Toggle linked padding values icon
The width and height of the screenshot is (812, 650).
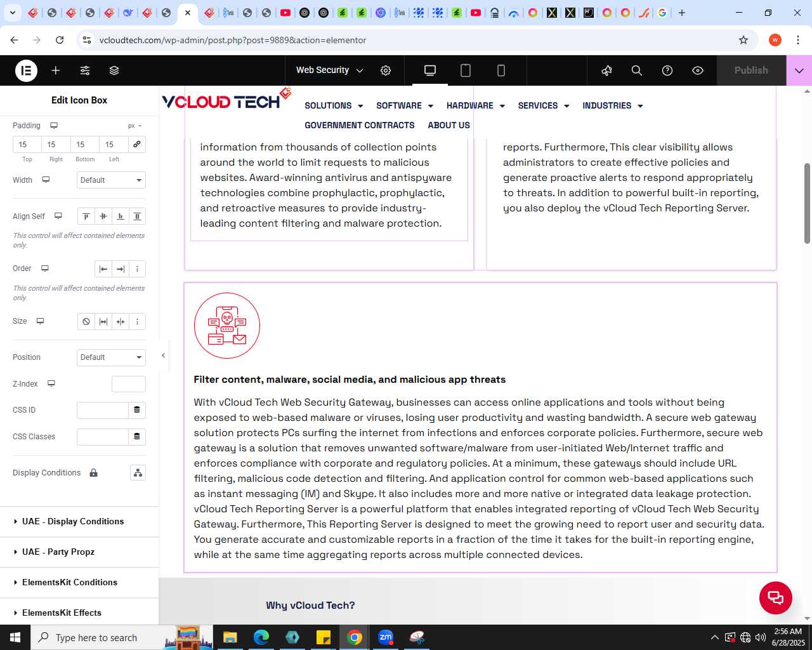point(137,144)
